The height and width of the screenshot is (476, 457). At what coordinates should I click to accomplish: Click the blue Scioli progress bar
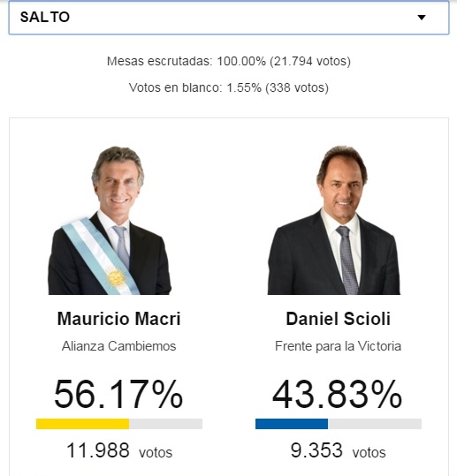[x=292, y=424]
